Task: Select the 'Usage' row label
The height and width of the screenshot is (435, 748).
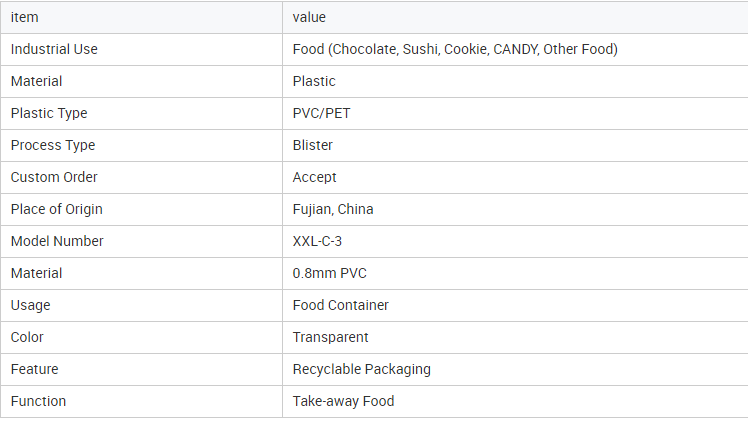Action: tap(31, 305)
